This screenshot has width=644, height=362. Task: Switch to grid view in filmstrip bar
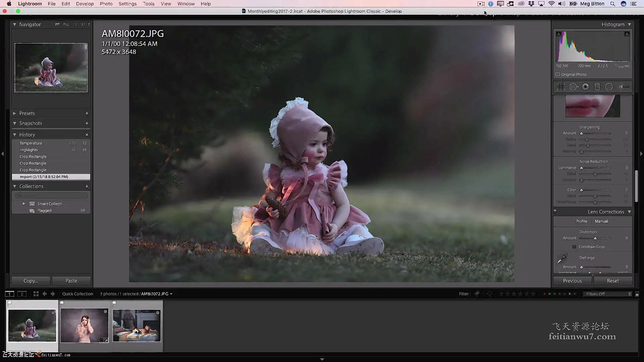[x=36, y=294]
